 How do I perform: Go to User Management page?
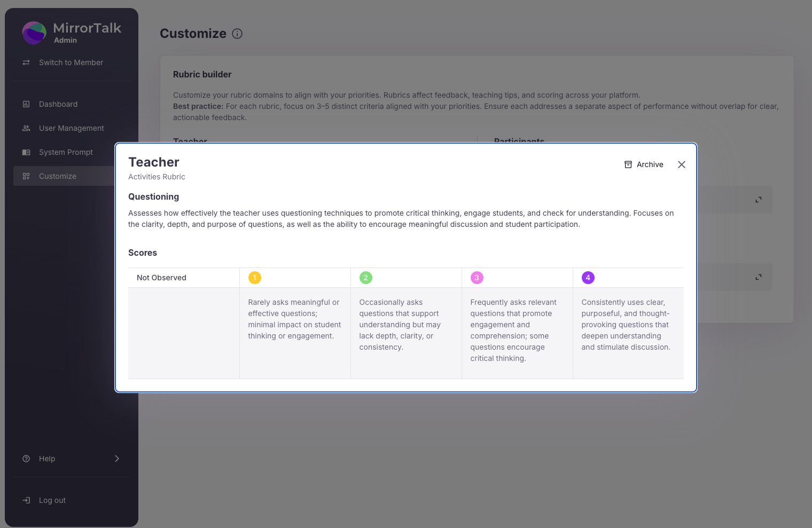pyautogui.click(x=71, y=128)
